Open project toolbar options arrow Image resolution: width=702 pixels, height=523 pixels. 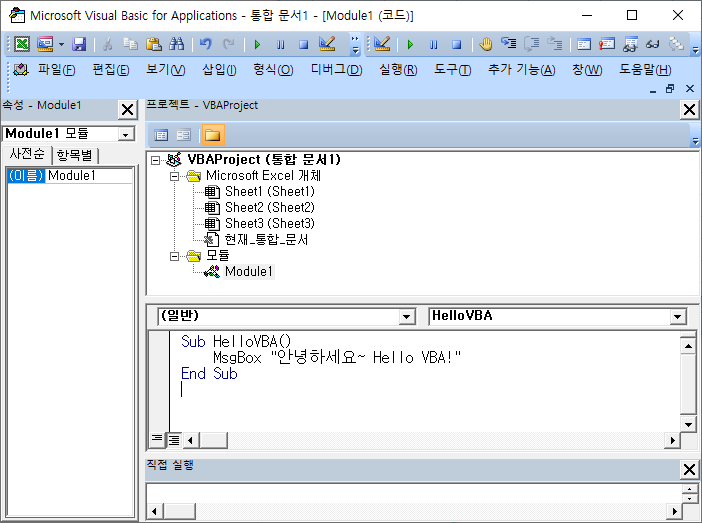pyautogui.click(x=695, y=134)
